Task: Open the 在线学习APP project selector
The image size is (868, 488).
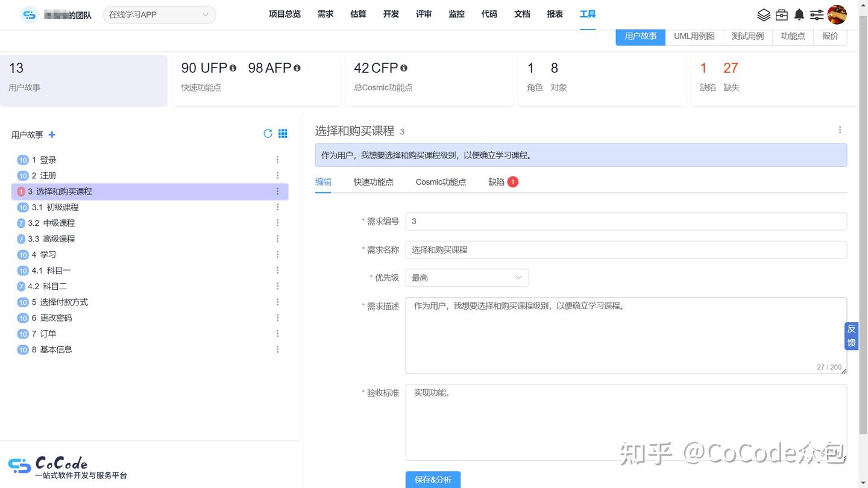Action: click(x=159, y=14)
